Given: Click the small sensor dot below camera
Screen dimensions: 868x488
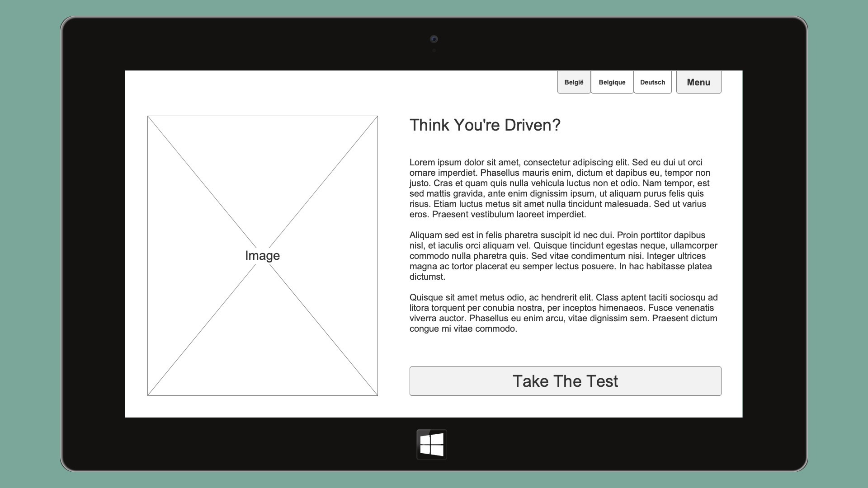Looking at the screenshot, I should [434, 51].
